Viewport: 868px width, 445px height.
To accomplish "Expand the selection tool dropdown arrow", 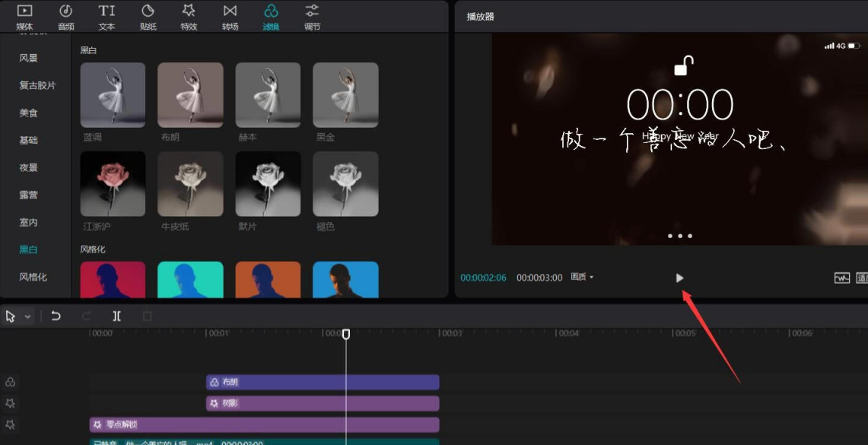I will click(28, 315).
